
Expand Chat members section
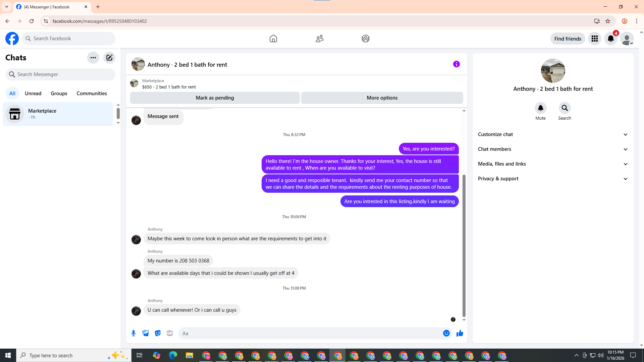[553, 149]
